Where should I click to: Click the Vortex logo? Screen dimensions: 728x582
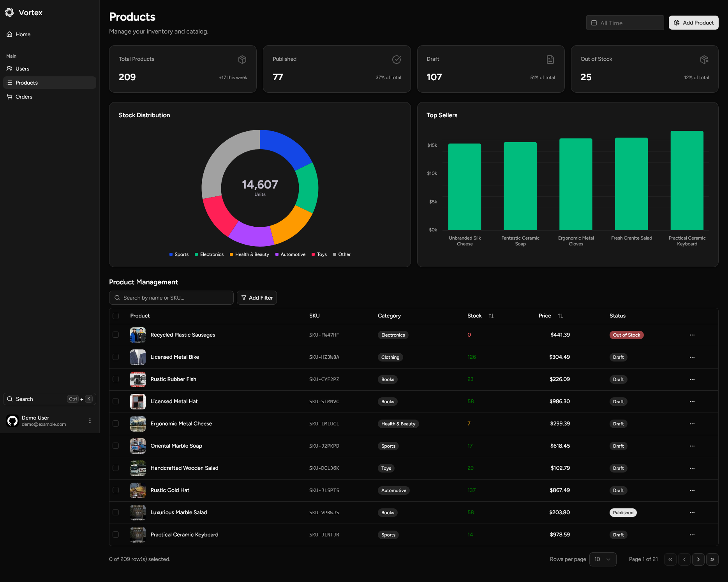(10, 12)
